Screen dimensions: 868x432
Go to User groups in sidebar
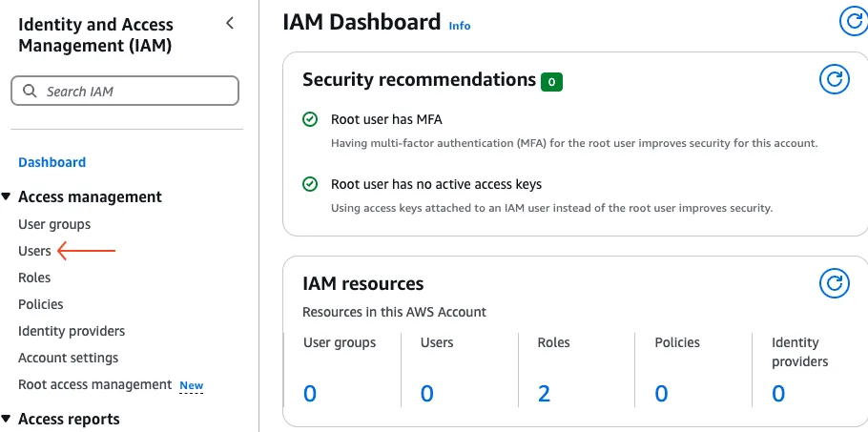(x=54, y=224)
